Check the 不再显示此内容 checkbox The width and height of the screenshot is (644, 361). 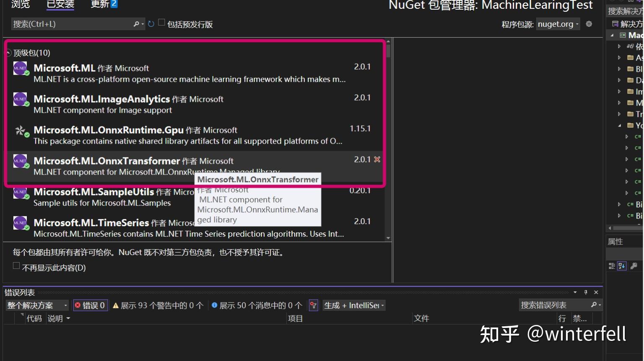pos(16,265)
